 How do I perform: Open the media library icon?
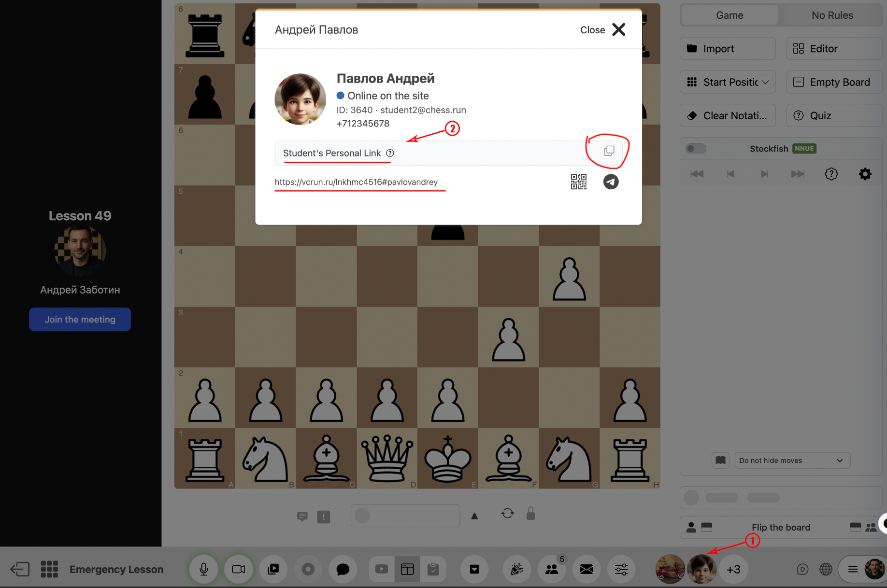[x=273, y=569]
